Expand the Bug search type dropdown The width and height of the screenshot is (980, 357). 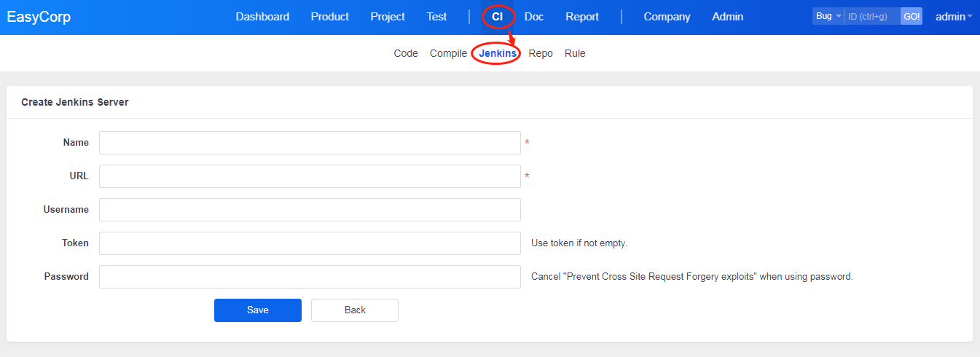[x=828, y=16]
